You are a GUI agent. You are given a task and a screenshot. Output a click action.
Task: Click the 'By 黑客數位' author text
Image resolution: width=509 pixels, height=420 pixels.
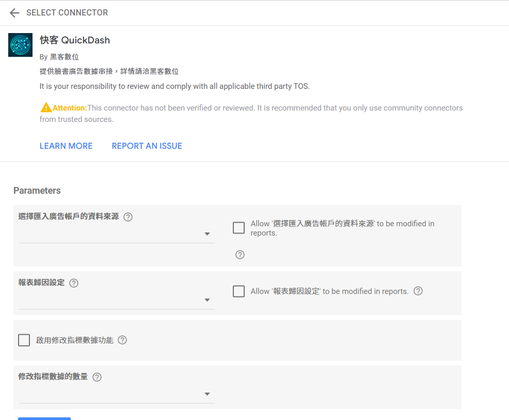59,57
